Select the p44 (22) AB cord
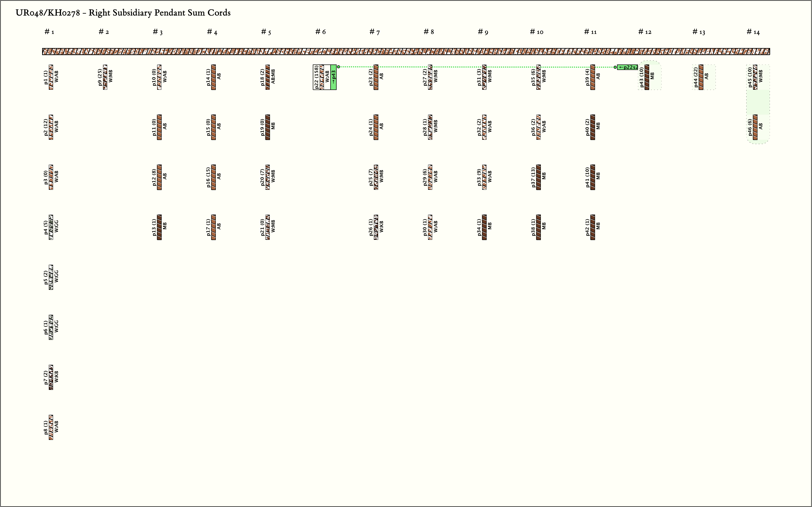Image resolution: width=812 pixels, height=507 pixels. point(701,77)
